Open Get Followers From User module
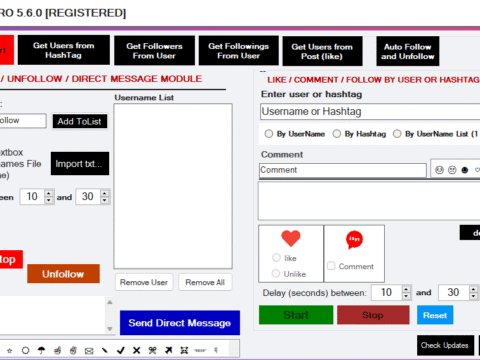 tap(154, 51)
